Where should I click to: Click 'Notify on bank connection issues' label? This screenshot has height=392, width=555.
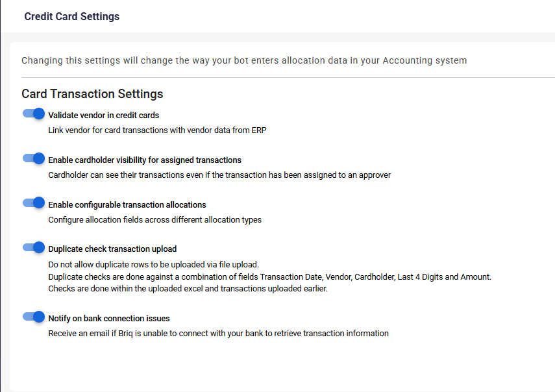pos(109,319)
